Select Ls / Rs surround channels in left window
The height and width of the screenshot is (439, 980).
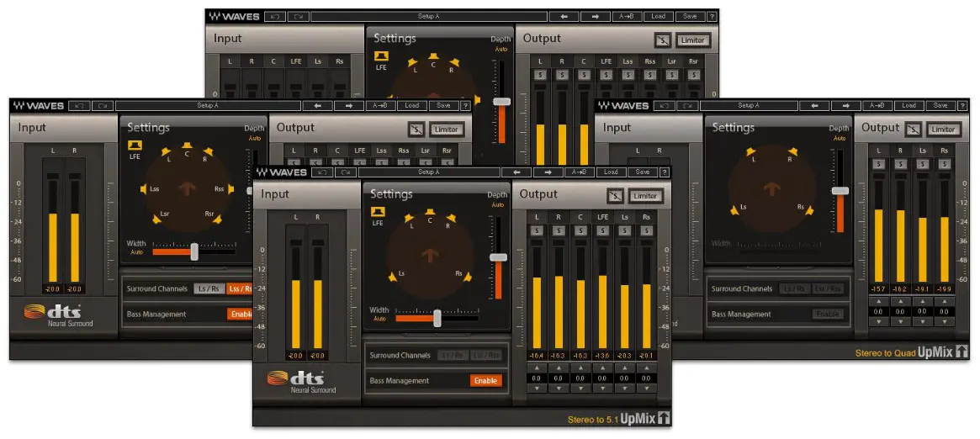click(x=209, y=288)
